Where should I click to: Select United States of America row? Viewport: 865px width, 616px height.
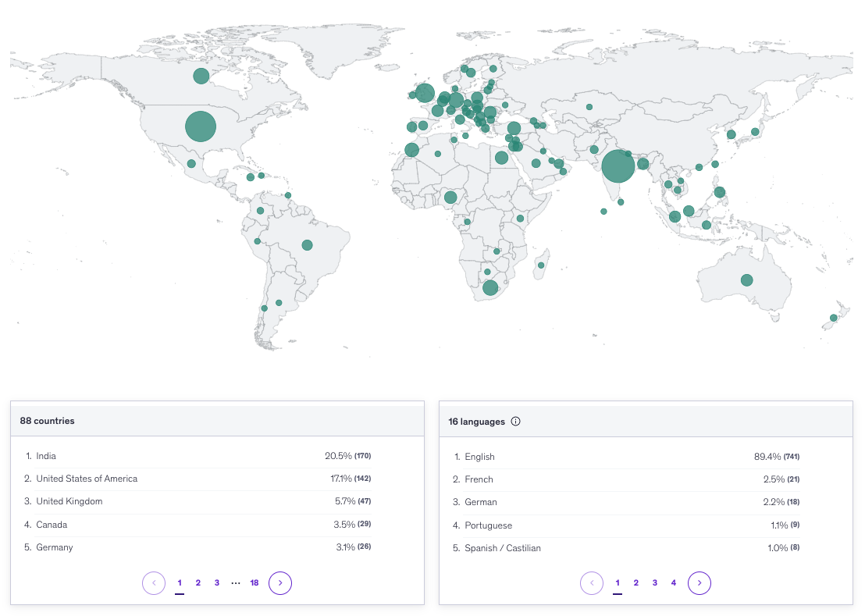pyautogui.click(x=198, y=479)
